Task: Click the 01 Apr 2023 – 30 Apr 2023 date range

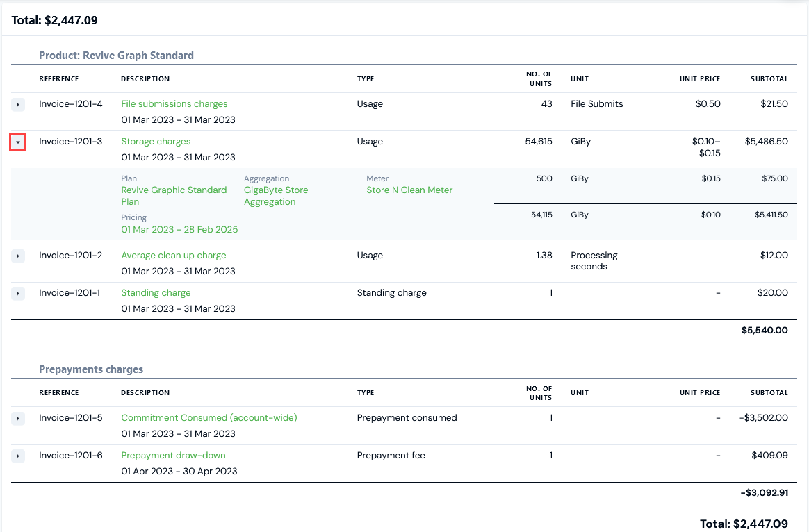Action: pos(179,471)
